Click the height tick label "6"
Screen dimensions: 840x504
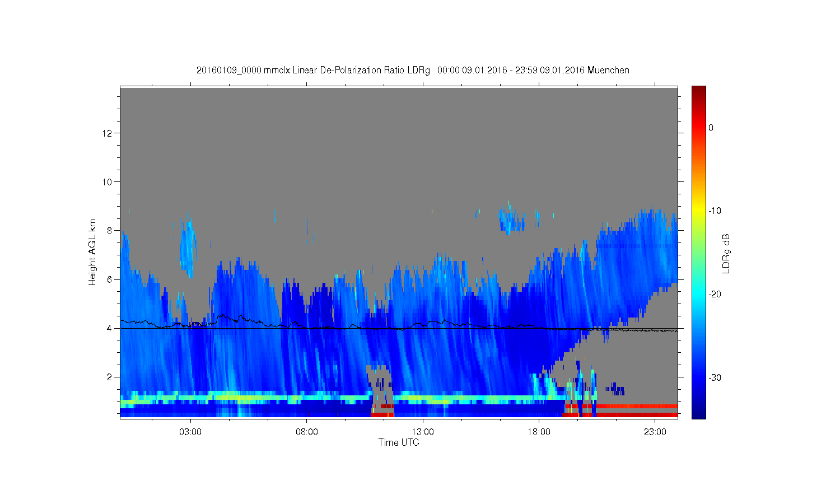coord(110,279)
